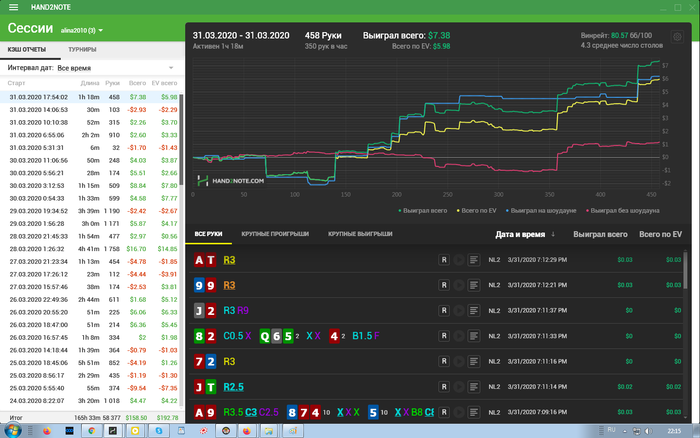Switch to the 'КЭШ ОТЧЕТЫ' tab

[27, 50]
